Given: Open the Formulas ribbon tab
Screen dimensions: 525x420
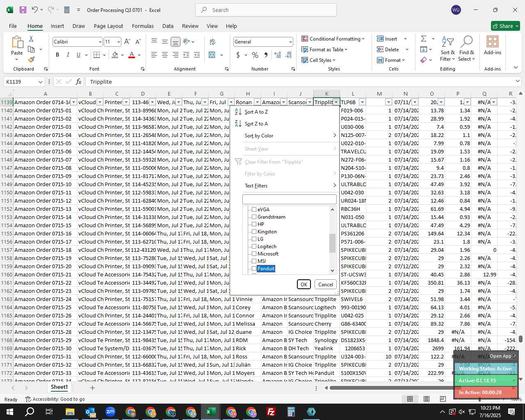Looking at the screenshot, I should coord(143,26).
